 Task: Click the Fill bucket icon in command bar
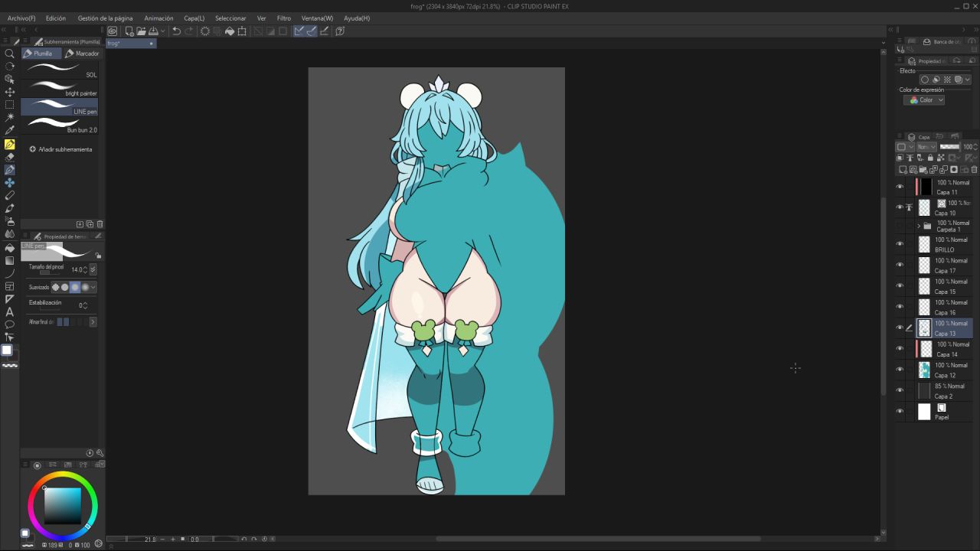pyautogui.click(x=230, y=31)
